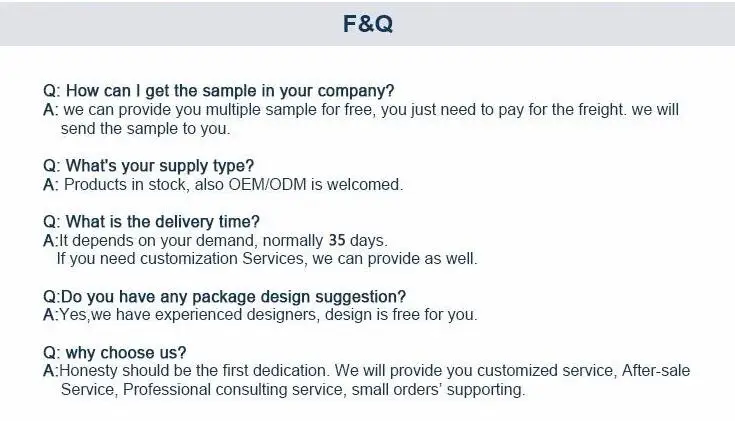Image resolution: width=735 pixels, height=421 pixels.
Task: Select the 'why choose us?' question
Action: [115, 352]
